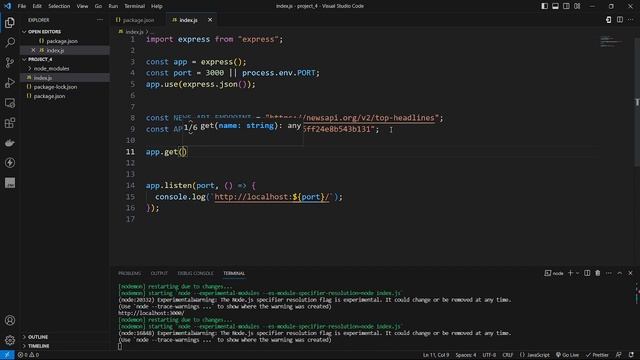Screen dimensions: 640x360
Task: Open the Accounts menu icon
Action: [x=10, y=320]
